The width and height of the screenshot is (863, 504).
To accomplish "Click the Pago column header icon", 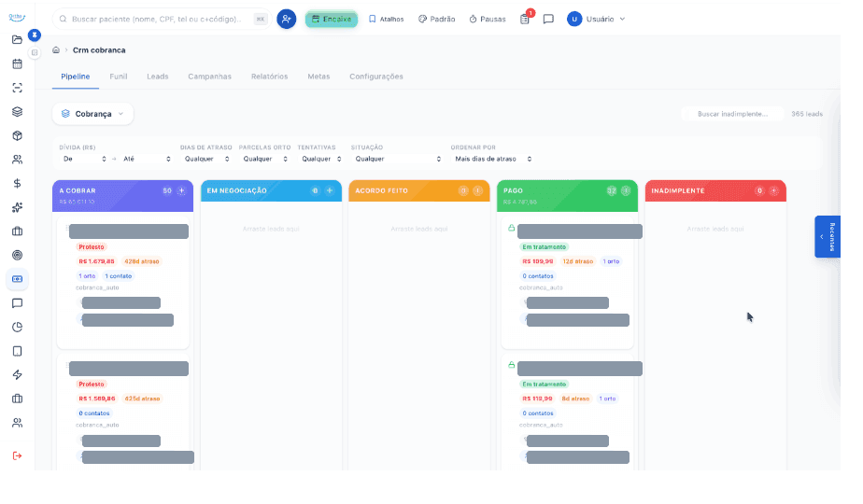I will coord(626,191).
